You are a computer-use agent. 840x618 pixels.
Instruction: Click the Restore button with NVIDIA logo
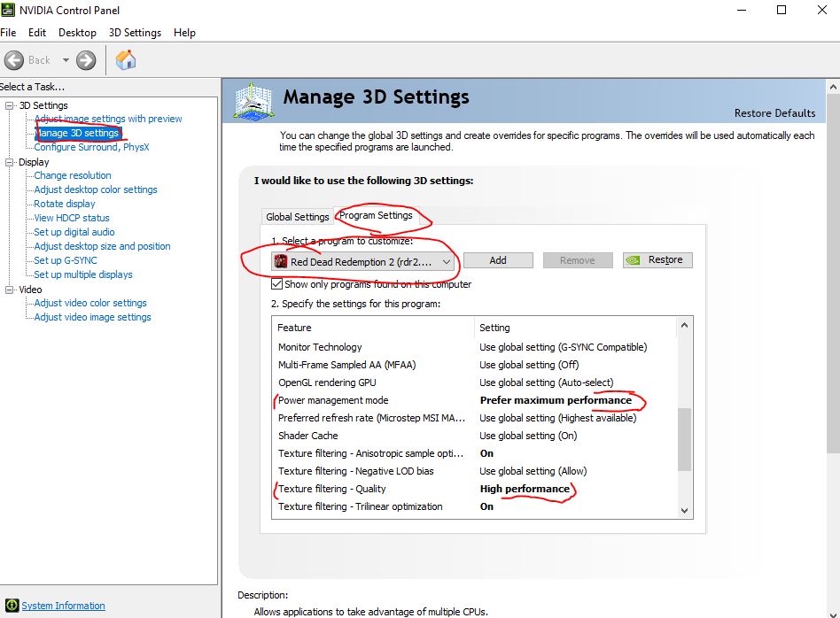coord(657,260)
